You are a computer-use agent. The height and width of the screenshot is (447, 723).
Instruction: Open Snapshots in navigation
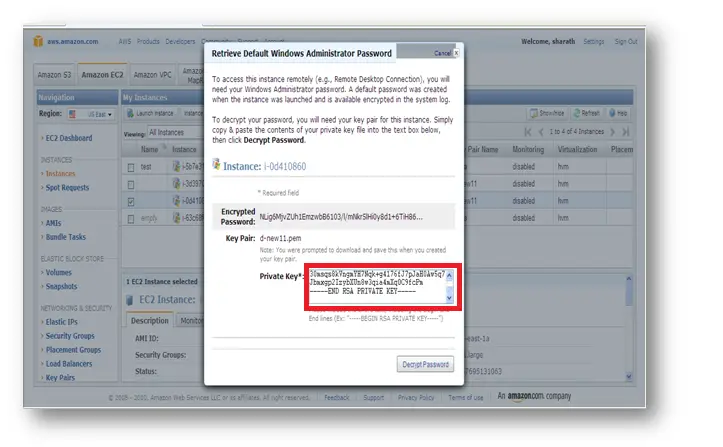[61, 286]
